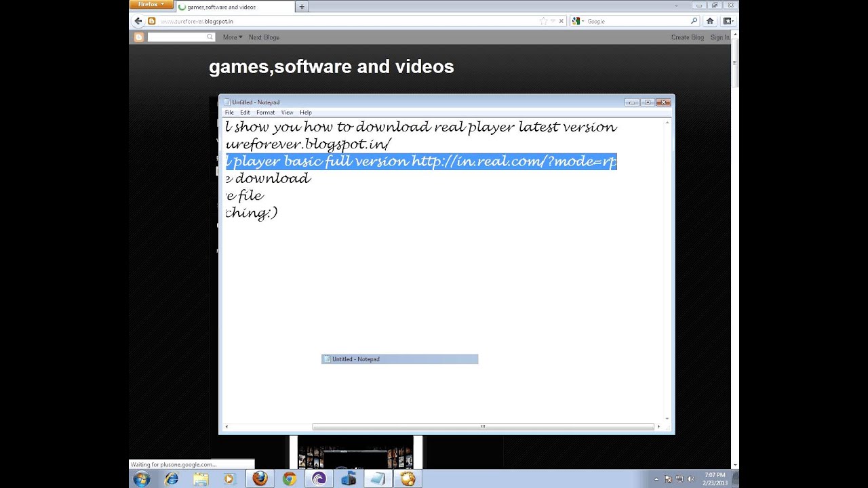Open the orange globe application in taskbar
The width and height of the screenshot is (868, 488).
(408, 479)
